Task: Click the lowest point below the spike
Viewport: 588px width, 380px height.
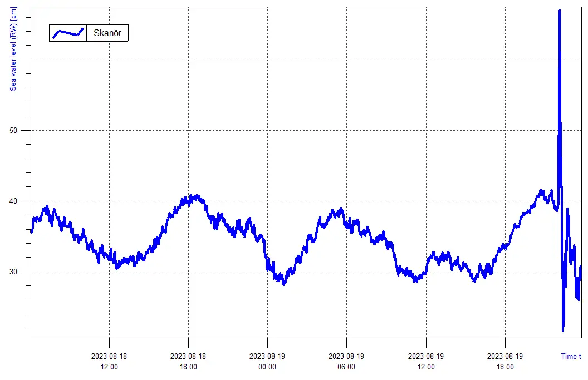Action: (x=563, y=330)
